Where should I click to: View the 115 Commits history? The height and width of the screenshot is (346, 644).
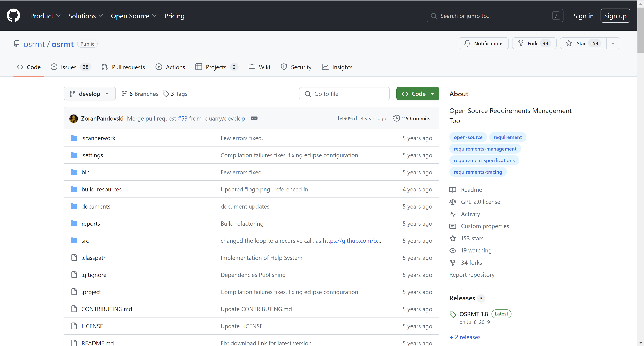coord(412,118)
